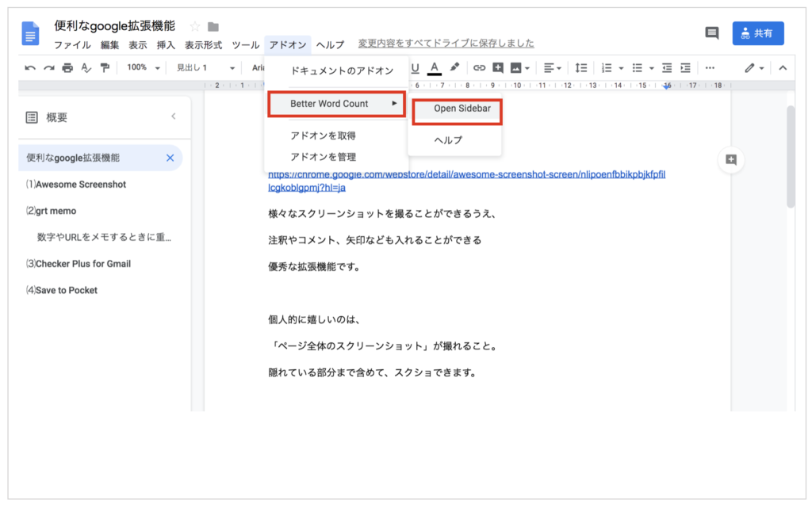Screen dimensions: 812x515
Task: Choose ヘルプ in Better Word Count submenu
Action: click(x=454, y=139)
